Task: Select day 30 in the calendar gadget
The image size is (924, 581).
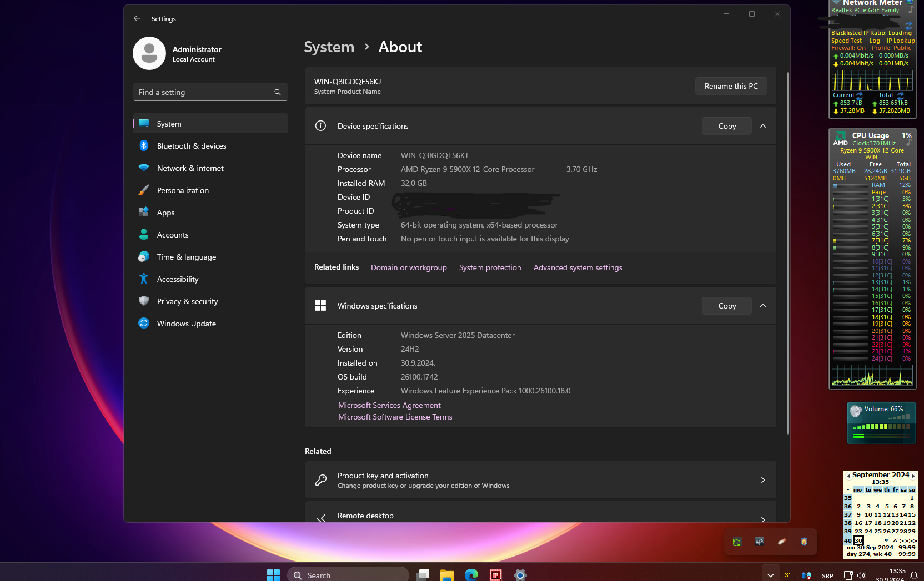Action: coord(858,540)
